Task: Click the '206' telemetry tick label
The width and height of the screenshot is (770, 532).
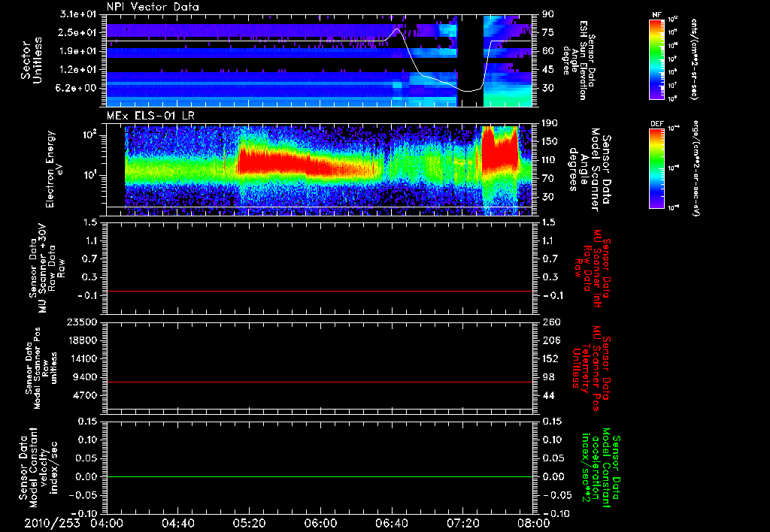Action: [550, 340]
